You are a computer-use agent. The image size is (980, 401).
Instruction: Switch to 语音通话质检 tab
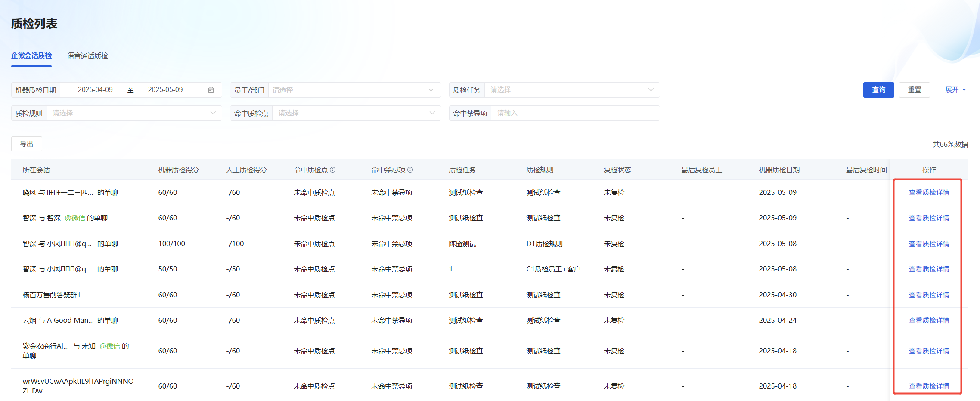pos(87,56)
